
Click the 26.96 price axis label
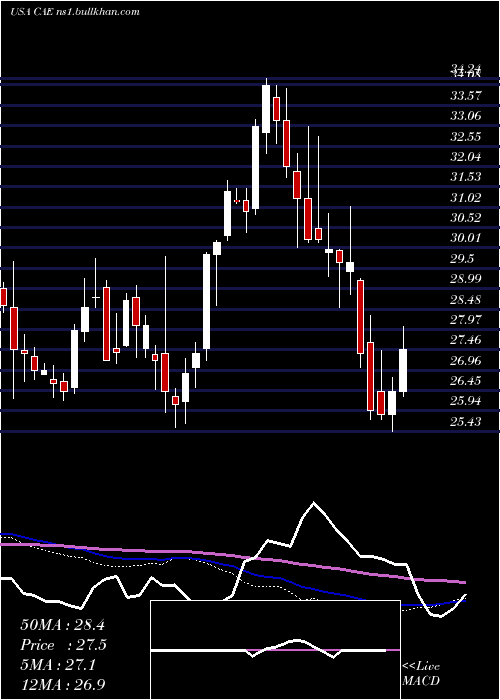pyautogui.click(x=466, y=361)
